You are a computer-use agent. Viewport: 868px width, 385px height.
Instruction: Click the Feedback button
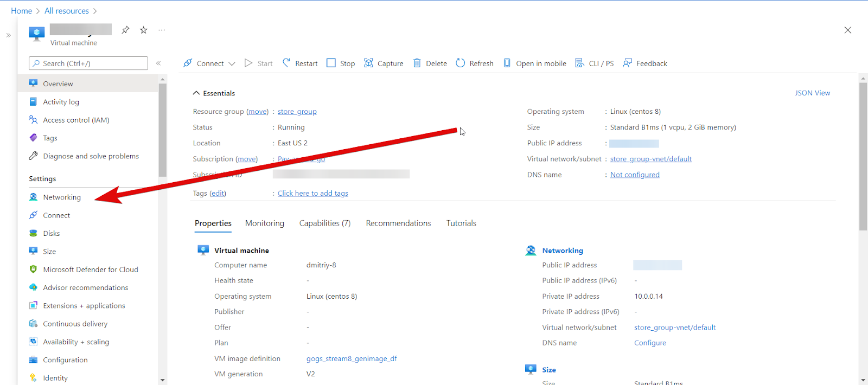645,63
